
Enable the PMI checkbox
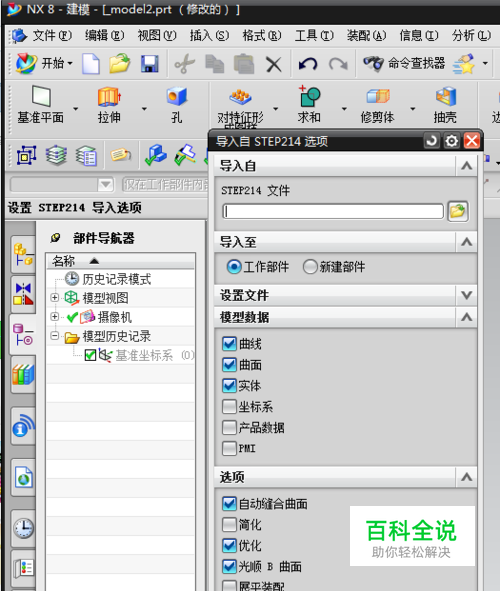click(x=229, y=448)
